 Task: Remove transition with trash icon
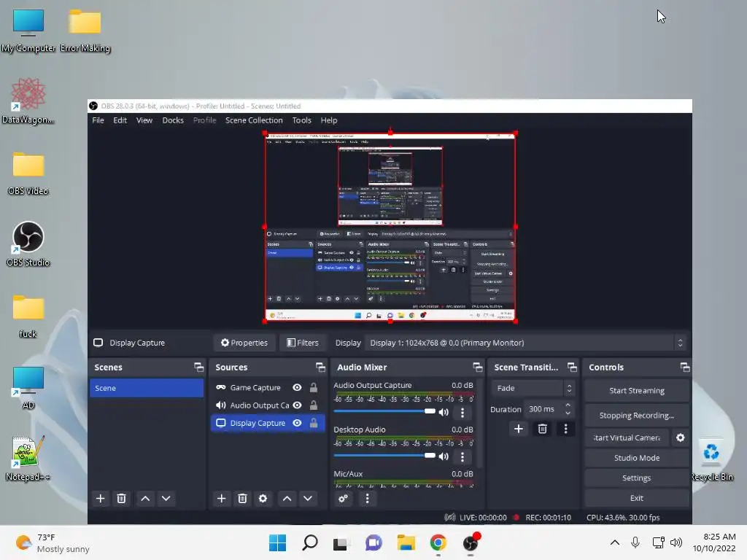[542, 429]
